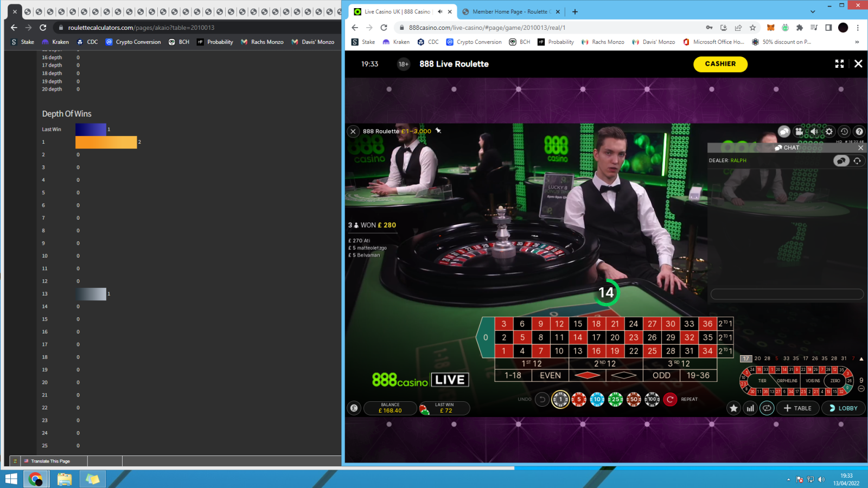Click the yellow CASHIER button
The height and width of the screenshot is (488, 868).
point(720,64)
